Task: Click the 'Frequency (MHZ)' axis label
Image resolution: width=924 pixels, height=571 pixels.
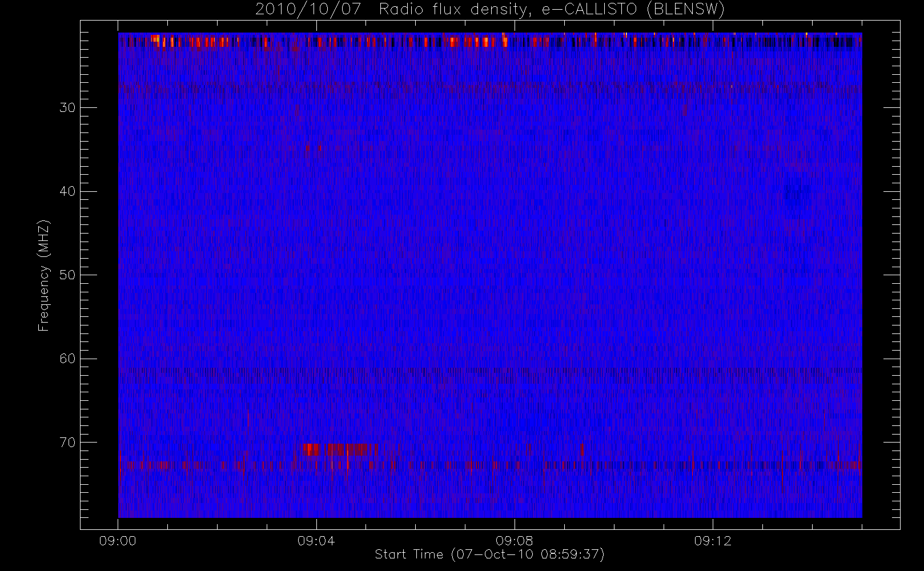Action: pyautogui.click(x=44, y=276)
